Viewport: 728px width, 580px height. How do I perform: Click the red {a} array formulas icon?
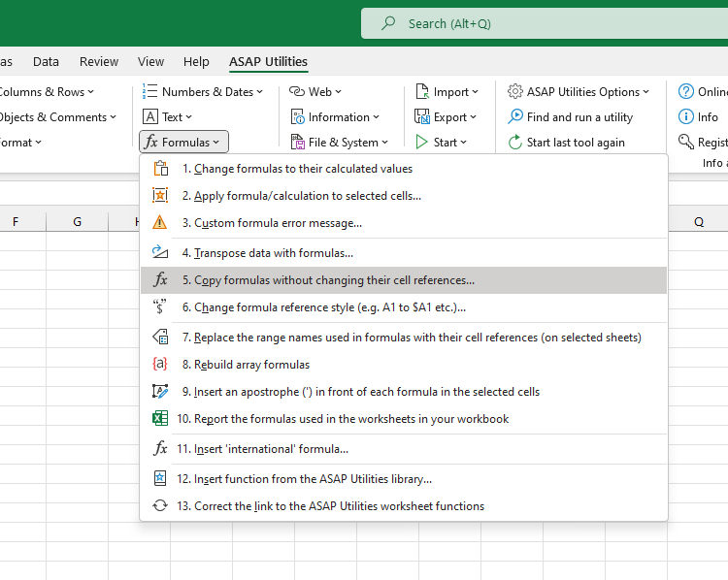[x=160, y=364]
